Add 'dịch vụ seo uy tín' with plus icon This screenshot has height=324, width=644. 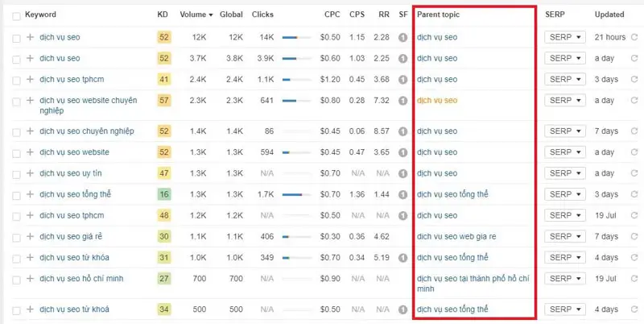(30, 173)
